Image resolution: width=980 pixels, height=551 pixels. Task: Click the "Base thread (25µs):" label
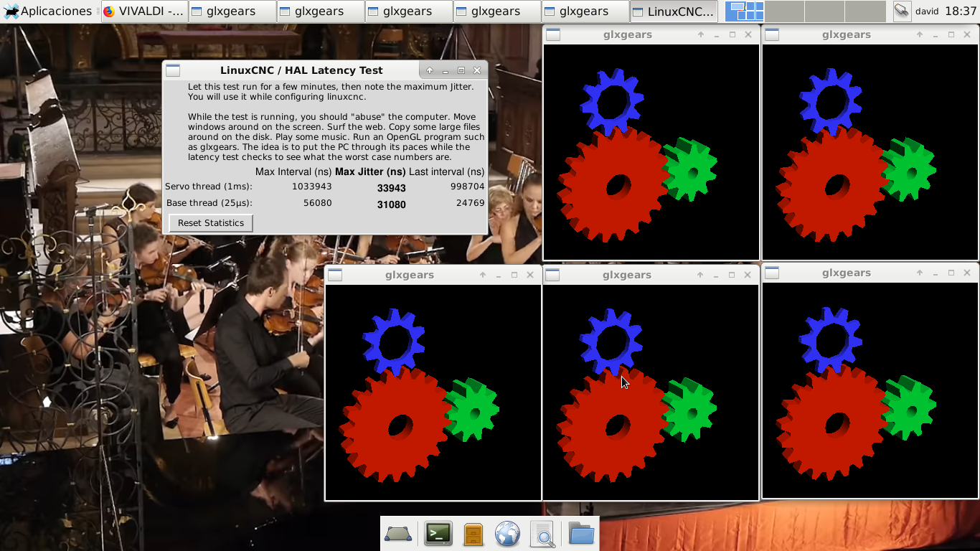(x=209, y=203)
